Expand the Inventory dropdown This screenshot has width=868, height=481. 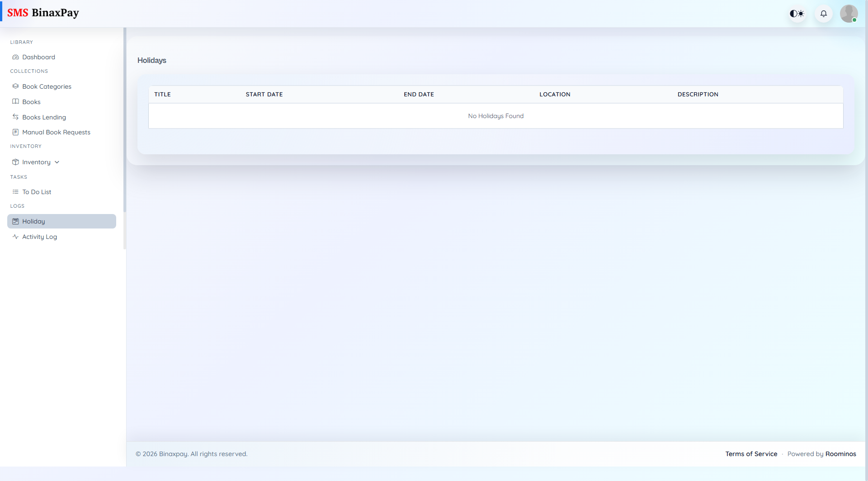tap(37, 162)
